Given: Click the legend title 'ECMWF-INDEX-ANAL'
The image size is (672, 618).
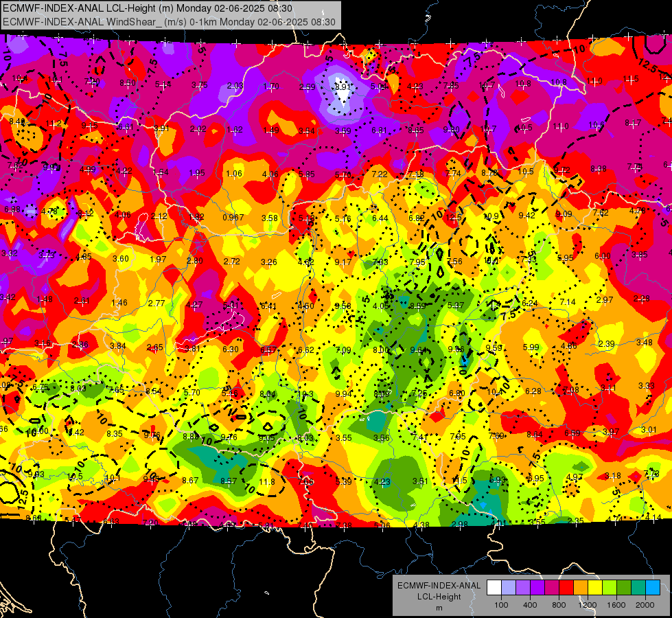Looking at the screenshot, I should coord(439,586).
